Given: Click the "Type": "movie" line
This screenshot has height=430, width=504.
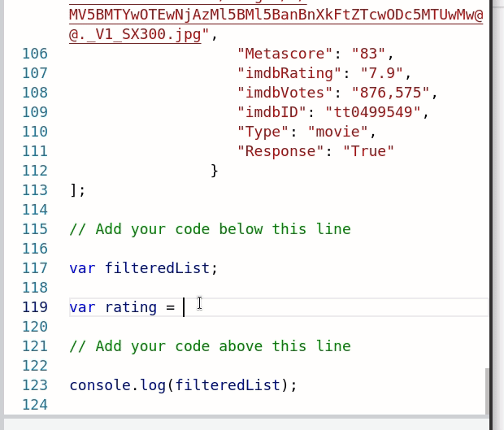Looking at the screenshot, I should tap(306, 132).
